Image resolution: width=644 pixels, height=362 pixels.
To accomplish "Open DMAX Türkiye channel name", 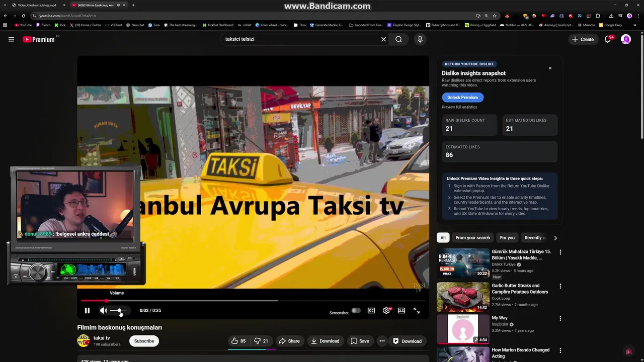I will click(x=504, y=264).
